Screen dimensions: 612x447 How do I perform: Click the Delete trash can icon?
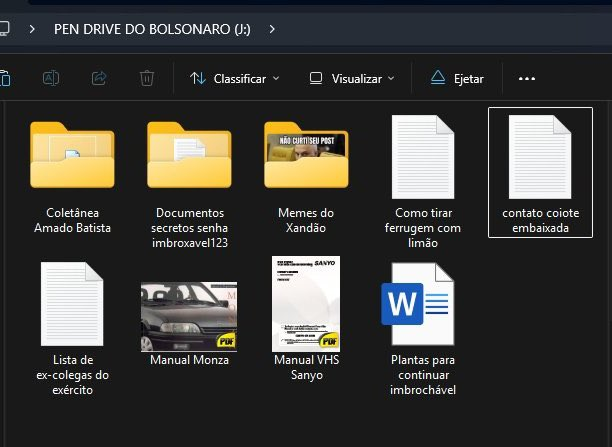click(147, 78)
